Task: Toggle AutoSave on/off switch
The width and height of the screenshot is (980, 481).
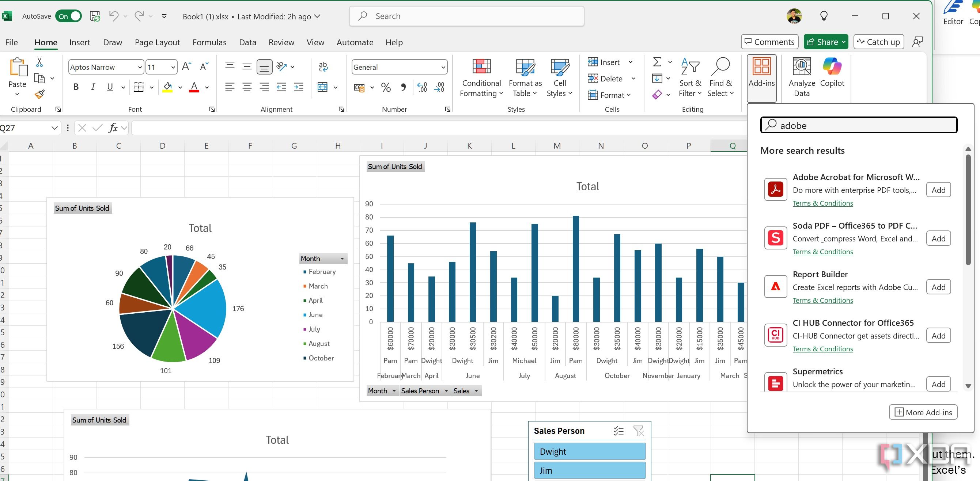Action: 69,16
